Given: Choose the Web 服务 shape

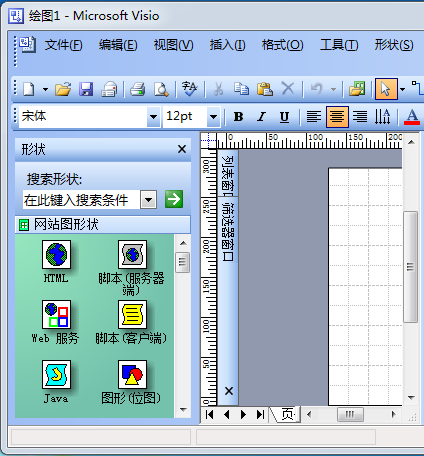Looking at the screenshot, I should tap(56, 322).
